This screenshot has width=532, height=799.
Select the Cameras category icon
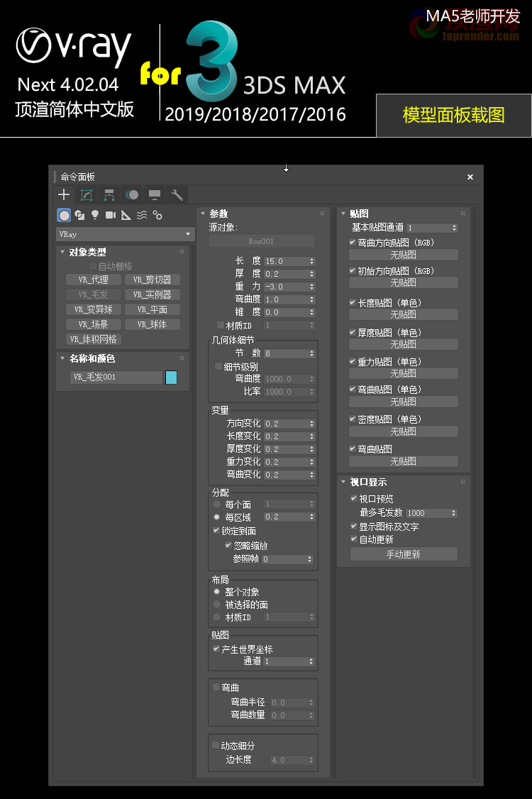click(x=111, y=215)
